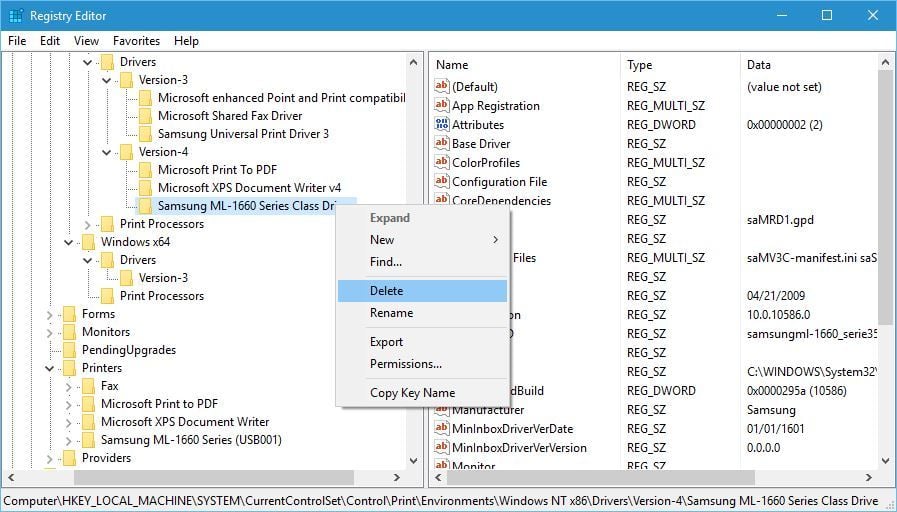Click the 0x00000002 (2) data cell
Viewport: 897px width, 512px height.
(x=785, y=124)
